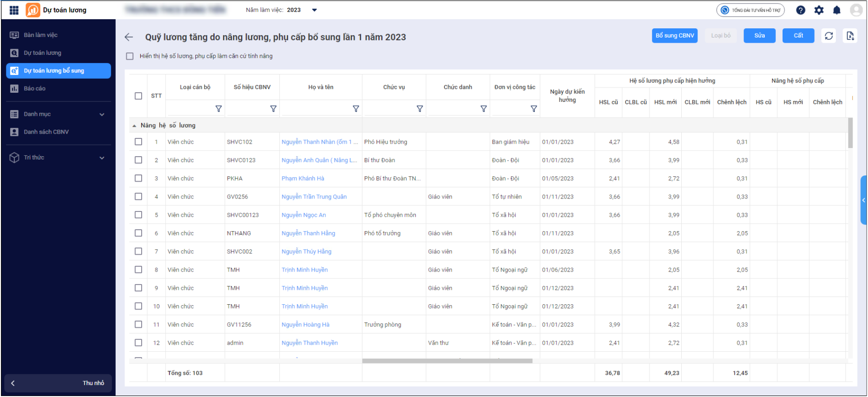Open Tổng đài tư vấn hỗ trợ

tap(750, 10)
